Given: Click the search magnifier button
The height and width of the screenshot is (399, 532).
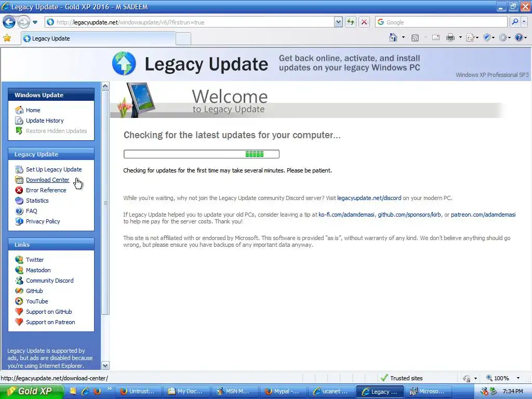Looking at the screenshot, I should [515, 22].
